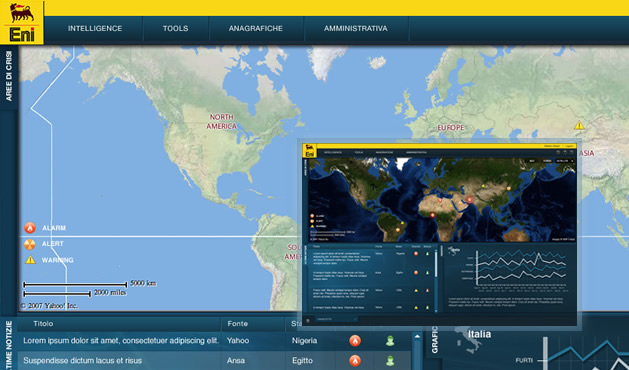629x370 pixels.
Task: Sort by the Titolo column header
Action: coord(43,323)
